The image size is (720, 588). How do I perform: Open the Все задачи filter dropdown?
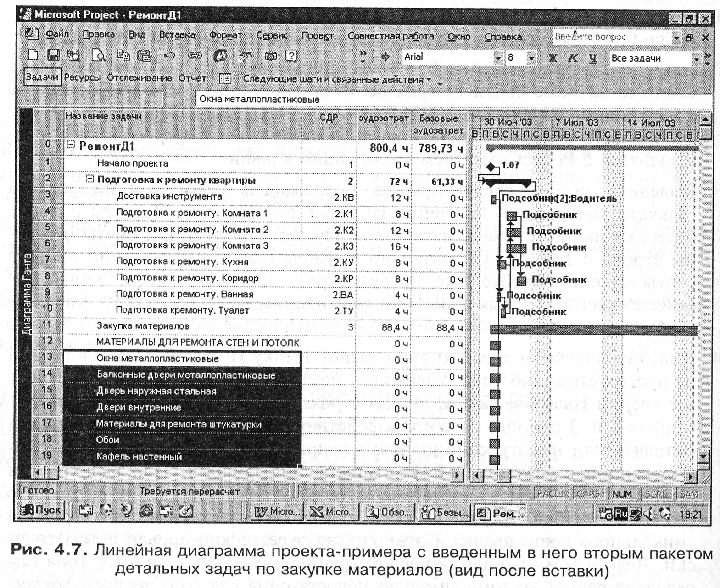(x=696, y=58)
